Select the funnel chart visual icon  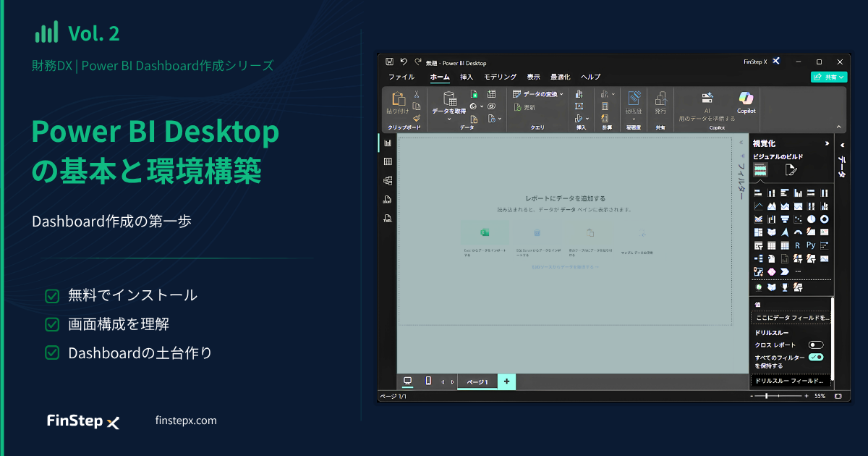[785, 219]
